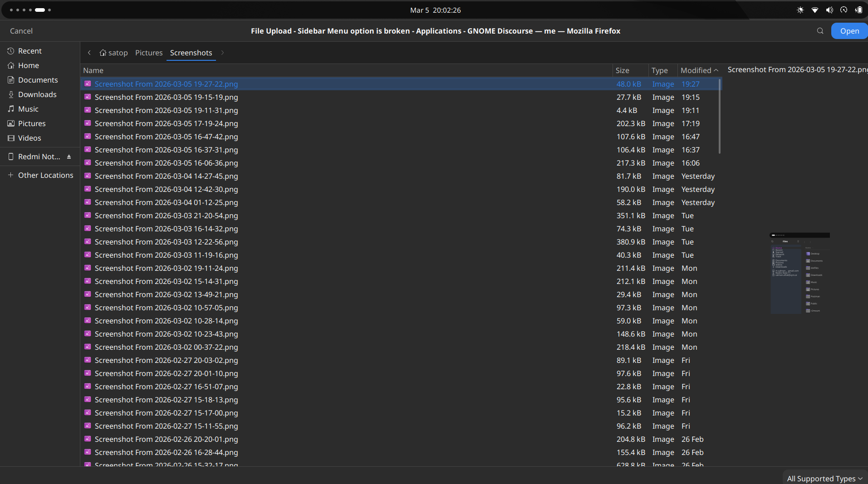Open the Recent sidebar location

[x=29, y=51]
